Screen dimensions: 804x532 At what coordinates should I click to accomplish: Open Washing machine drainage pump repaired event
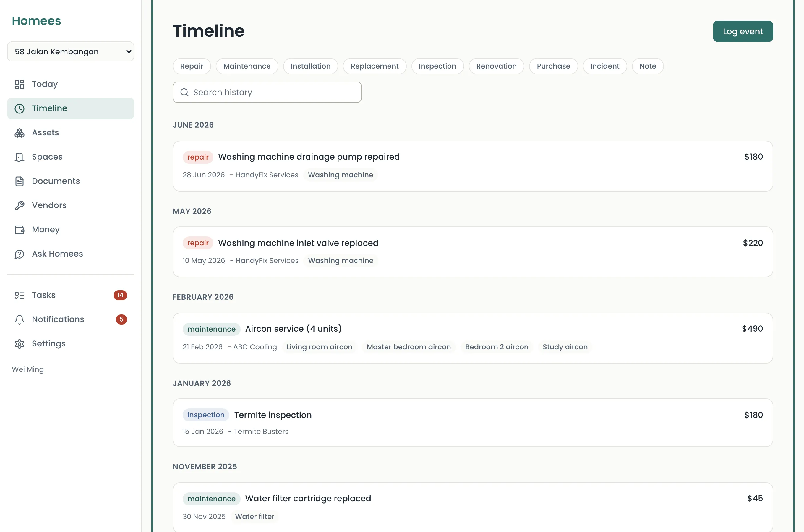(473, 166)
